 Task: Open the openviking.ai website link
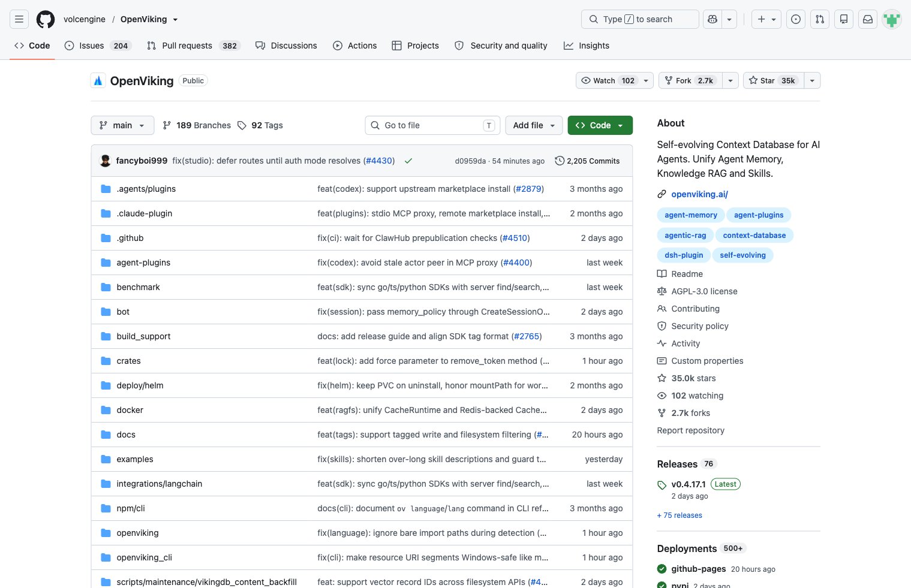tap(699, 194)
